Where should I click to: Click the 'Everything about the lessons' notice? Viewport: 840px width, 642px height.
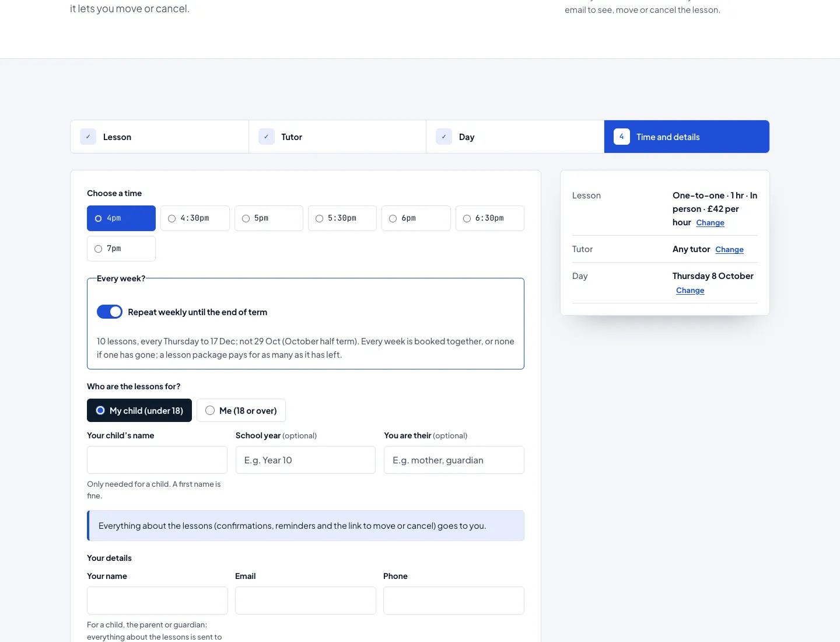(306, 526)
